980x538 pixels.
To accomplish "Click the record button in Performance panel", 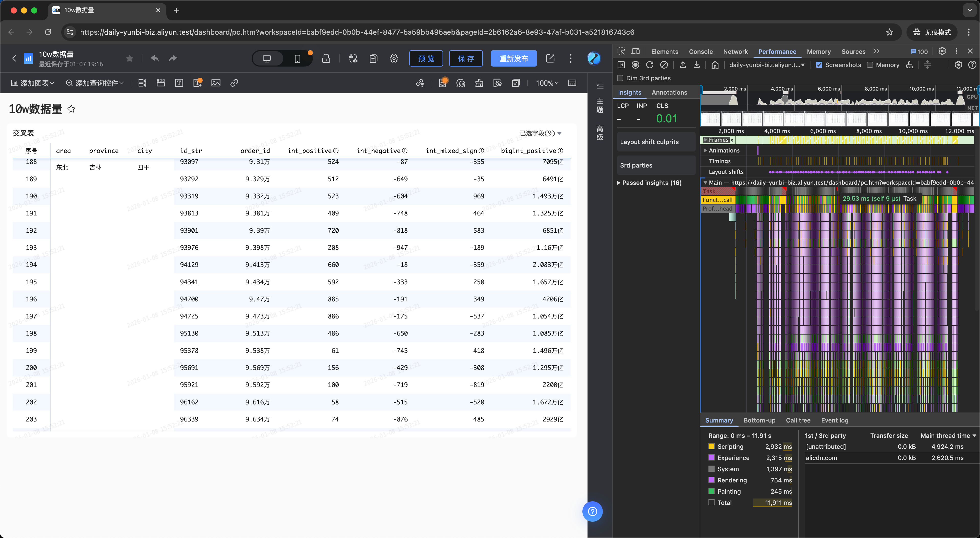I will [x=635, y=65].
